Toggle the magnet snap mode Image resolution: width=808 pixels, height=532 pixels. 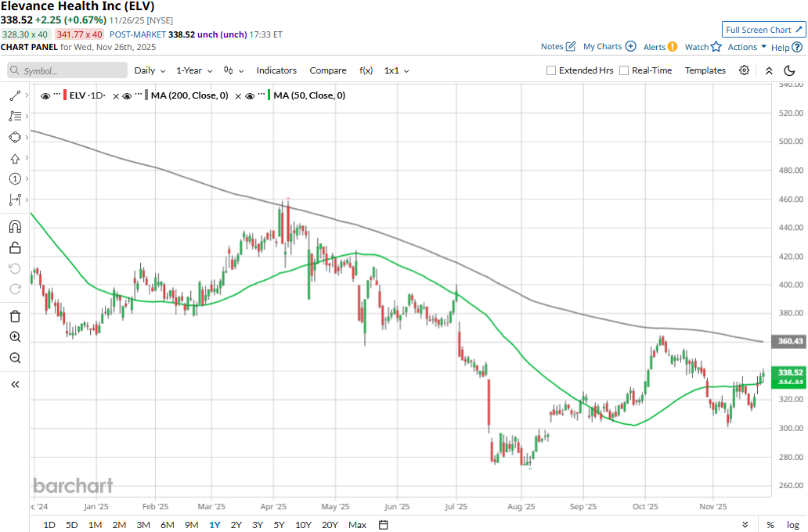(x=15, y=227)
